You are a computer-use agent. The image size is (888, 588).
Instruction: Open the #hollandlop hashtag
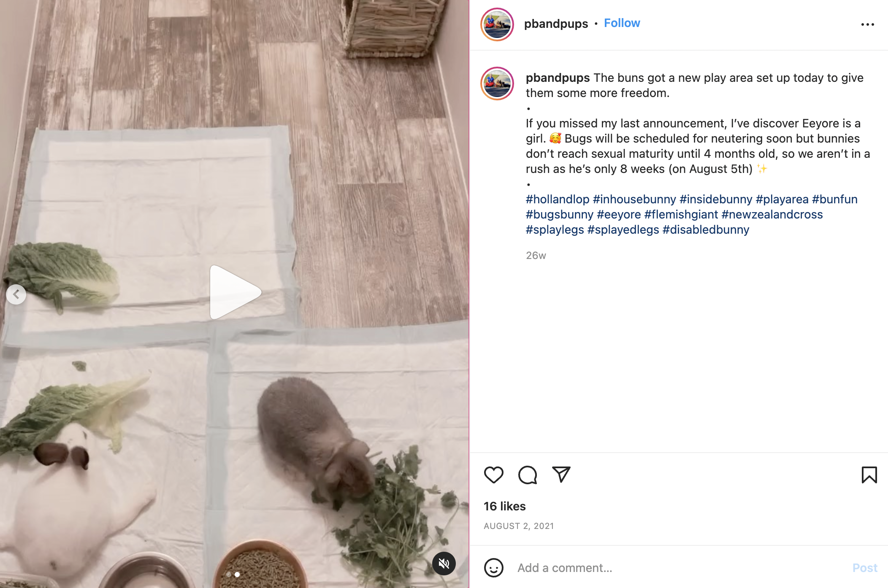(x=558, y=199)
